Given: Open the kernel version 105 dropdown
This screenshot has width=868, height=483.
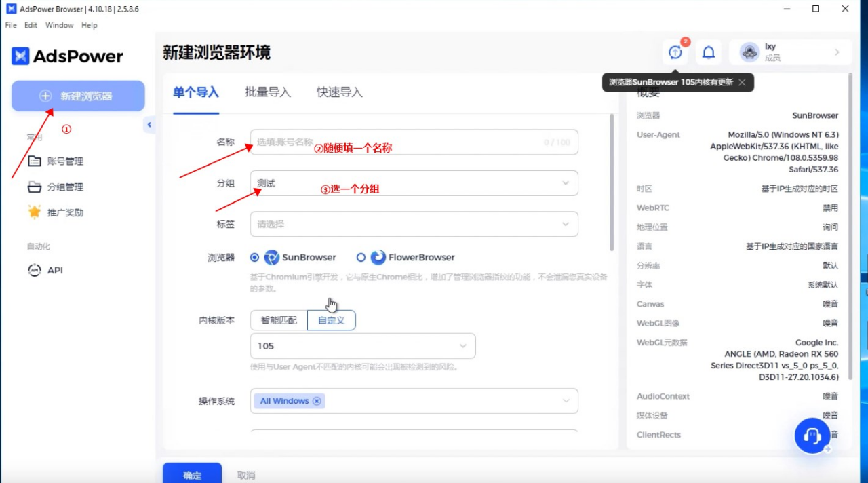Looking at the screenshot, I should click(362, 346).
